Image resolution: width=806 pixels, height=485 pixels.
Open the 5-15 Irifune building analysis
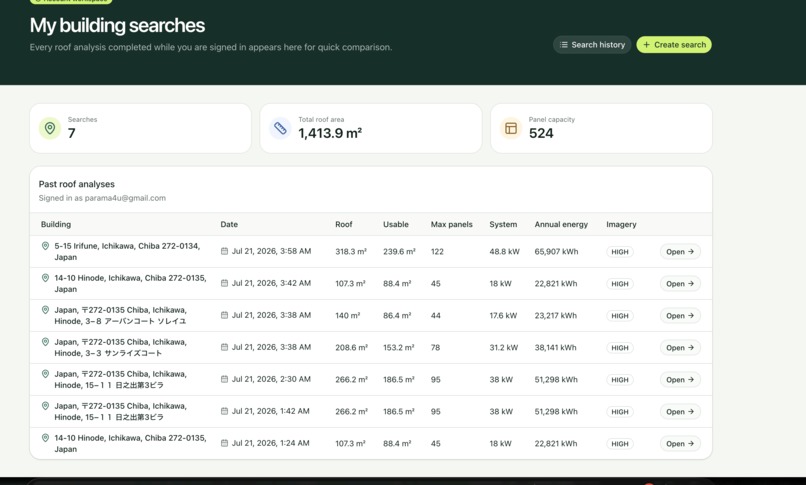coord(680,252)
